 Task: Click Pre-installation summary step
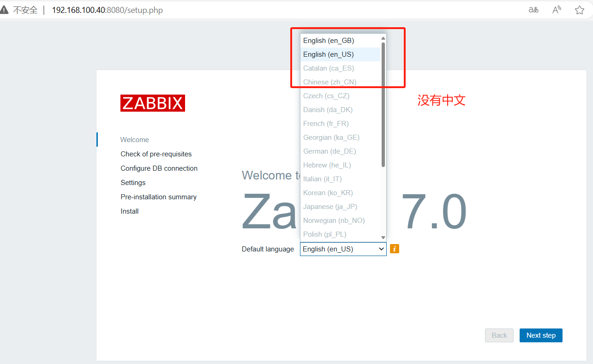click(159, 197)
